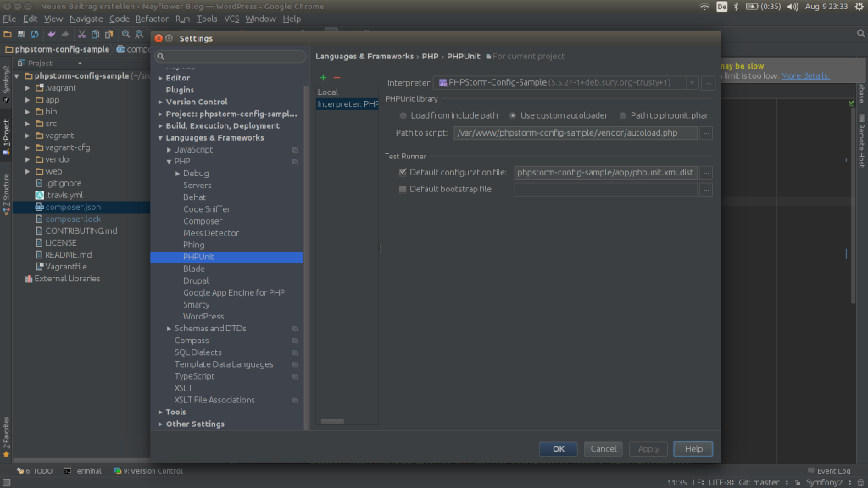Expand the Version Control settings section
The height and width of the screenshot is (488, 868).
[160, 102]
